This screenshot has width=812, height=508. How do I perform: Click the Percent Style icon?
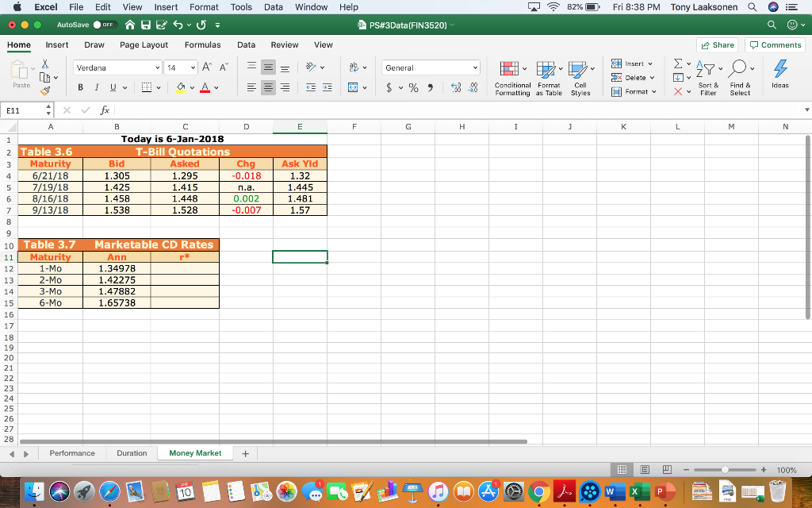click(x=413, y=87)
